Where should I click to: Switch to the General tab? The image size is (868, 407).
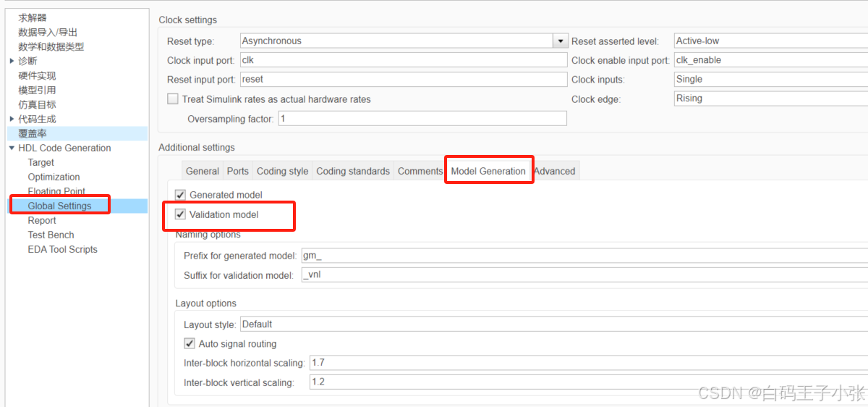(202, 171)
